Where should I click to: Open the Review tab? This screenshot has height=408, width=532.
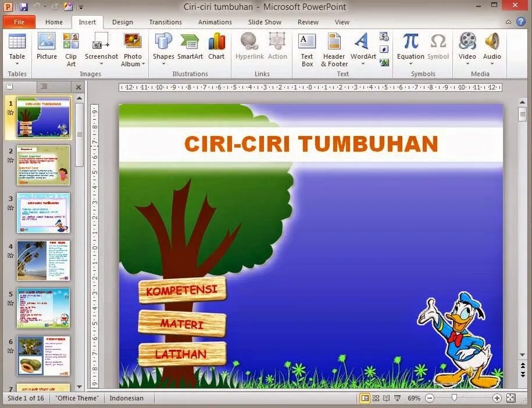[308, 22]
